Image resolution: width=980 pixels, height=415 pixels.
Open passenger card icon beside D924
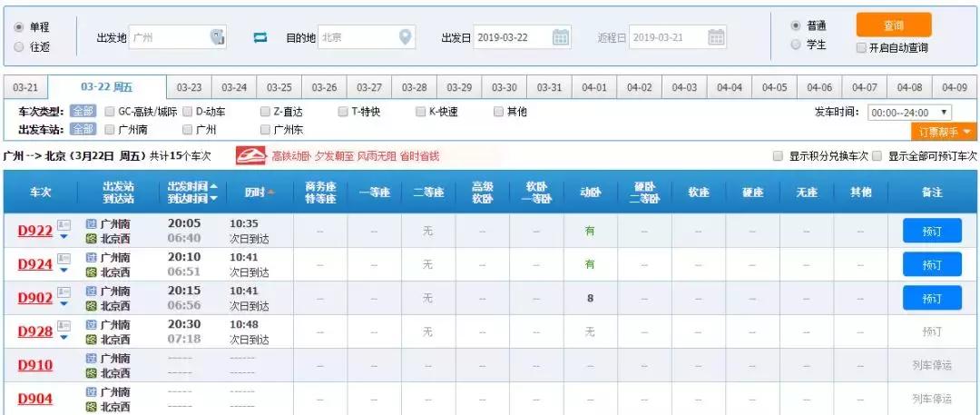pyautogui.click(x=64, y=258)
